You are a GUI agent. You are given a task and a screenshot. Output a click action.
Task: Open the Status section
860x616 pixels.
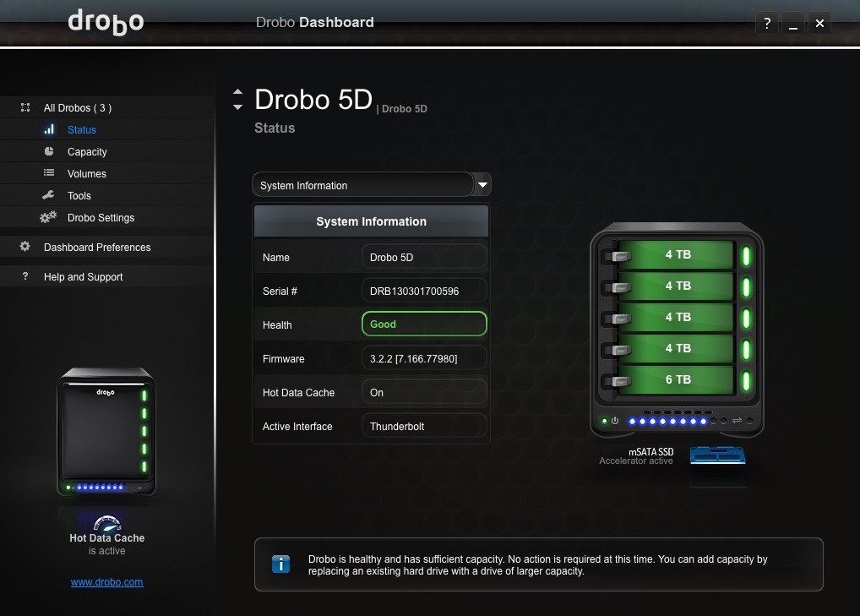107,129
